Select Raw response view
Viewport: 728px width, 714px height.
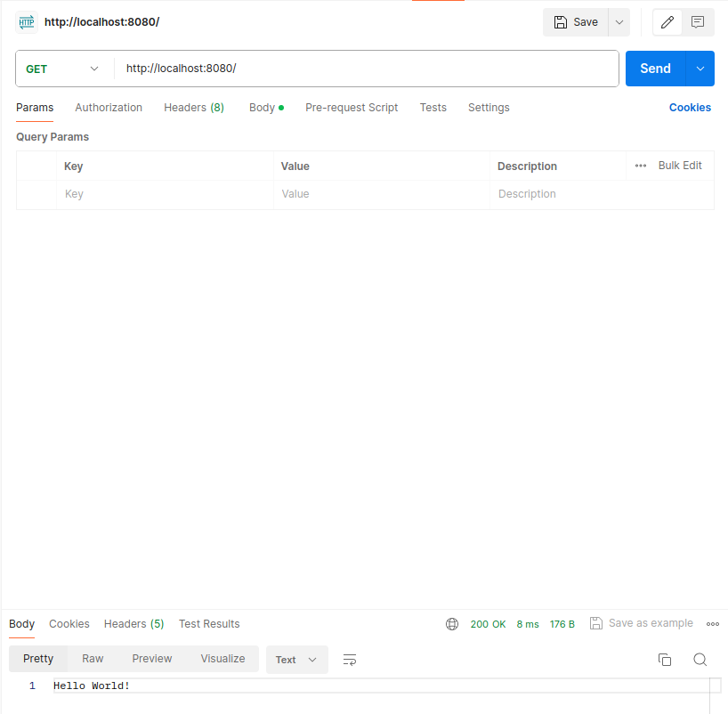click(93, 659)
